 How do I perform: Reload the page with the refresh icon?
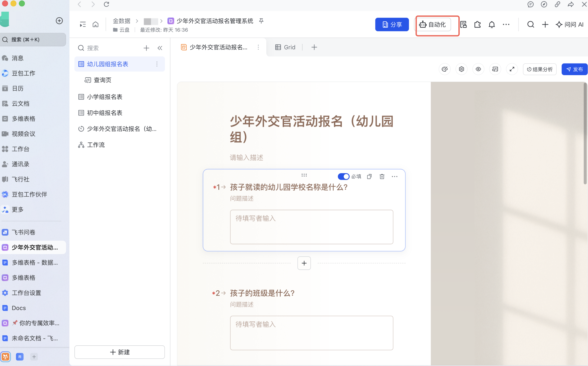click(x=106, y=4)
